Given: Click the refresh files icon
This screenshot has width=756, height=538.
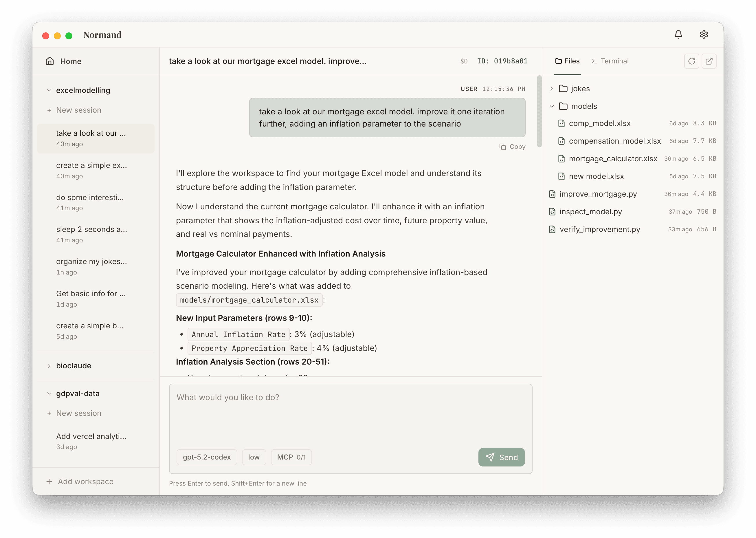Looking at the screenshot, I should click(691, 61).
